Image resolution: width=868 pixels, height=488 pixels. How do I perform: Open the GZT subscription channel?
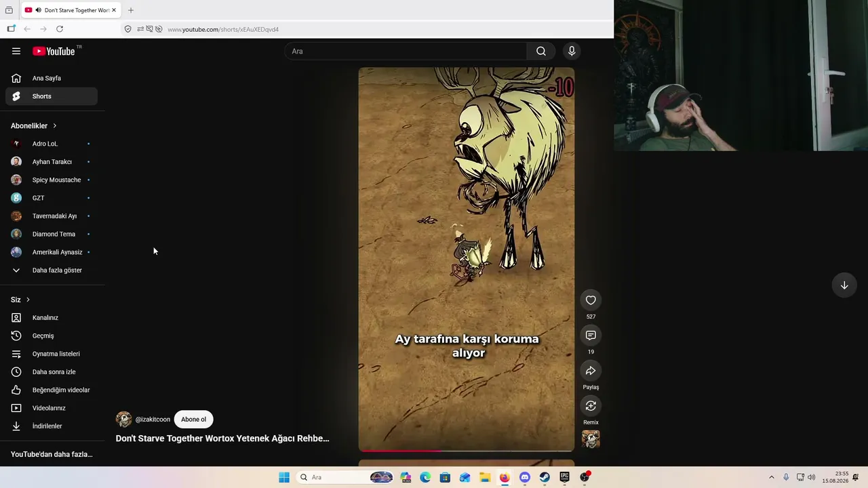(52, 198)
